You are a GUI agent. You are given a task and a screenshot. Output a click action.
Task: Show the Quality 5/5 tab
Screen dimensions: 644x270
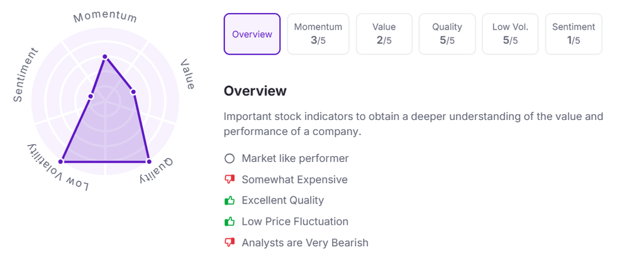[x=447, y=35]
